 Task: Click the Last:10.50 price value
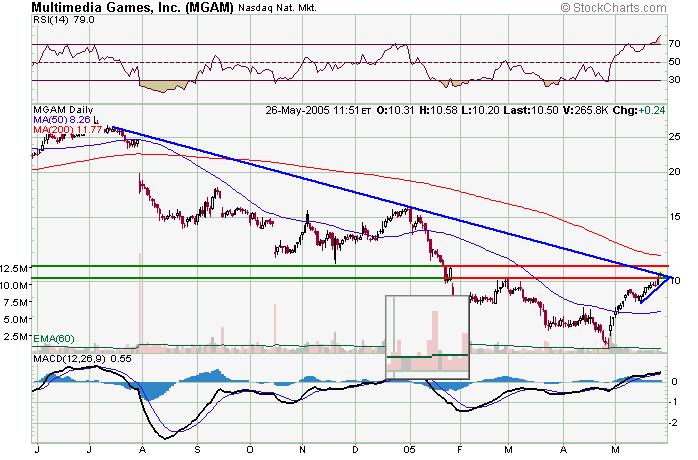pos(531,110)
